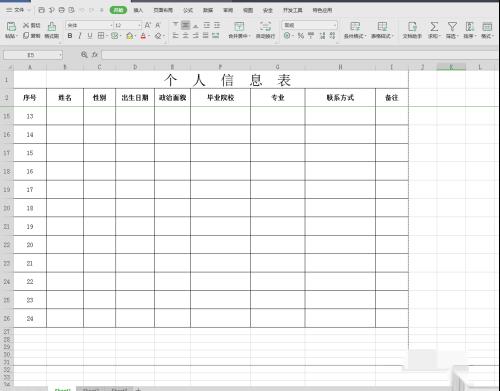The height and width of the screenshot is (391, 500).
Task: Click the Merge and Center icon
Action: 239,26
